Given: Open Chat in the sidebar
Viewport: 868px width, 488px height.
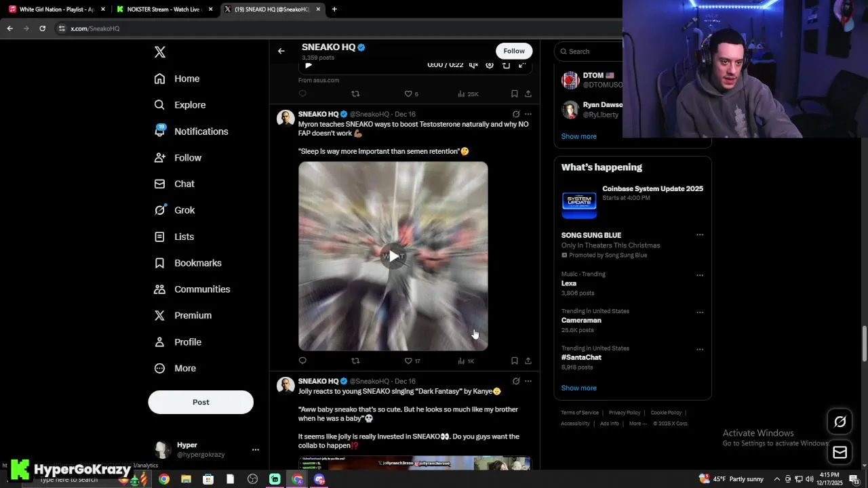Looking at the screenshot, I should (174, 184).
